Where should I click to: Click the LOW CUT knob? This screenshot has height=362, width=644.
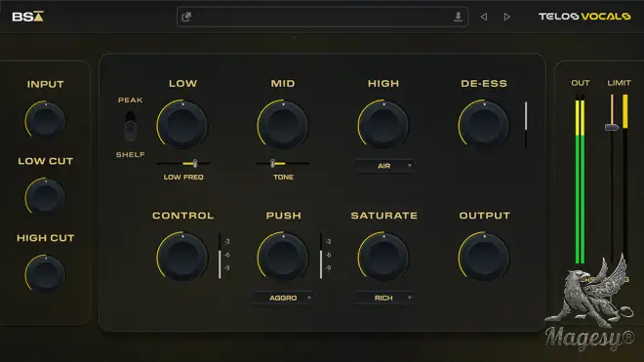point(46,197)
